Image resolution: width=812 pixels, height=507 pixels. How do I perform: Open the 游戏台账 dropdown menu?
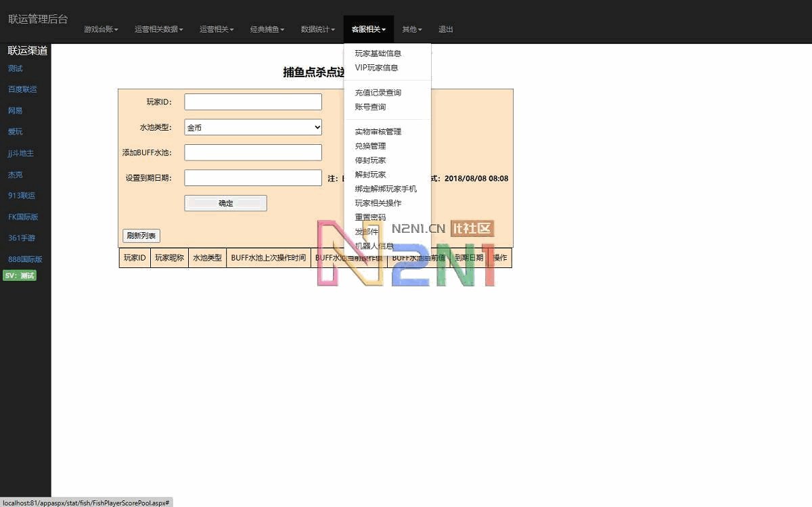(101, 29)
